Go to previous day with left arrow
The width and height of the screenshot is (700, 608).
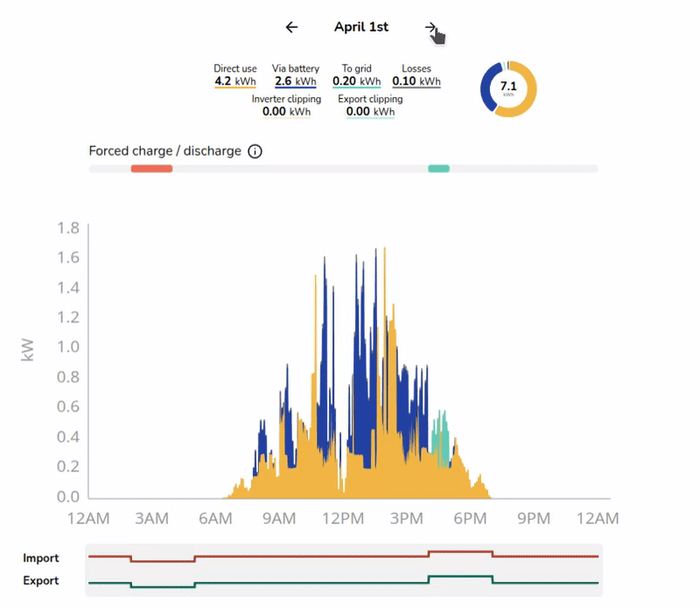pos(292,27)
